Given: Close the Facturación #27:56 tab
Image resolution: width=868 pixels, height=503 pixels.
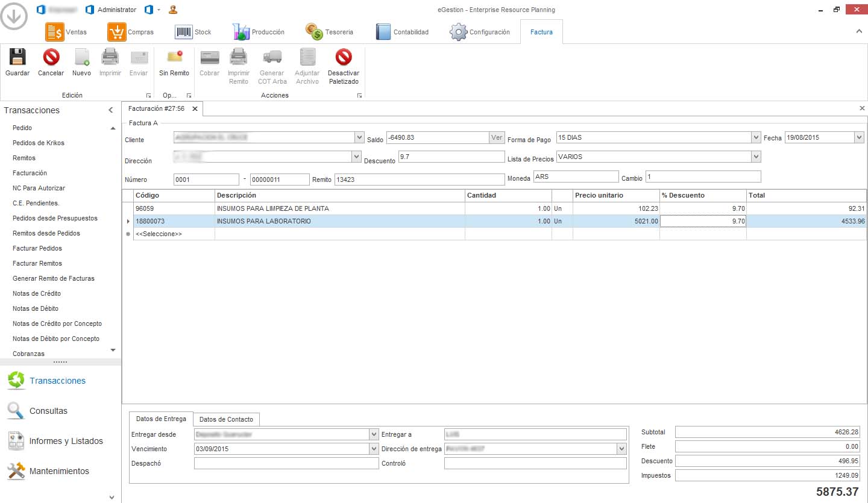Looking at the screenshot, I should (x=195, y=109).
